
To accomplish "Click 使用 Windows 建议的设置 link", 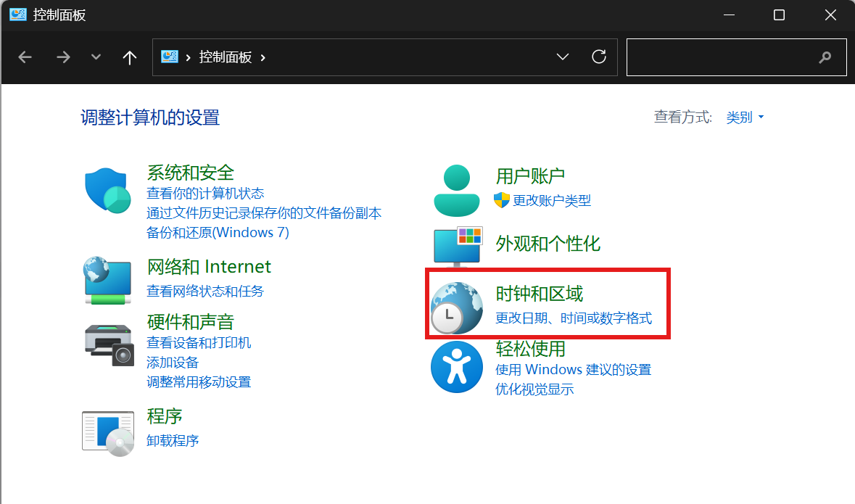I will tap(573, 370).
